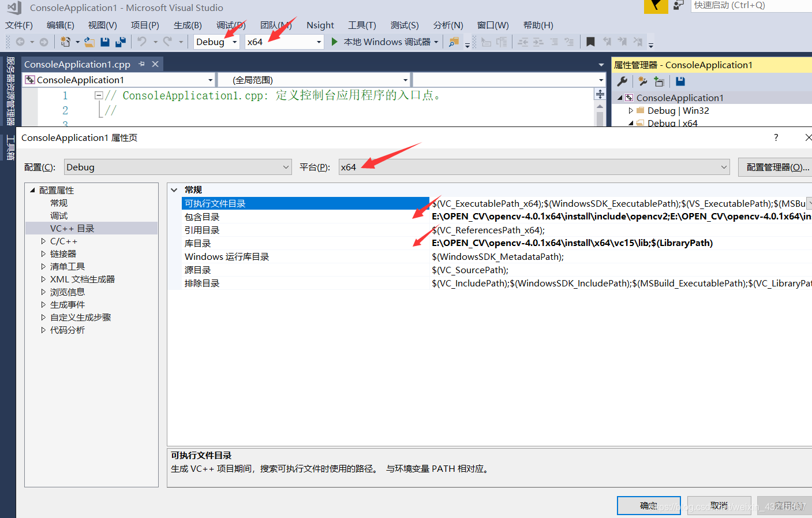Open the 帮助(H) menu
This screenshot has width=812, height=518.
[538, 25]
